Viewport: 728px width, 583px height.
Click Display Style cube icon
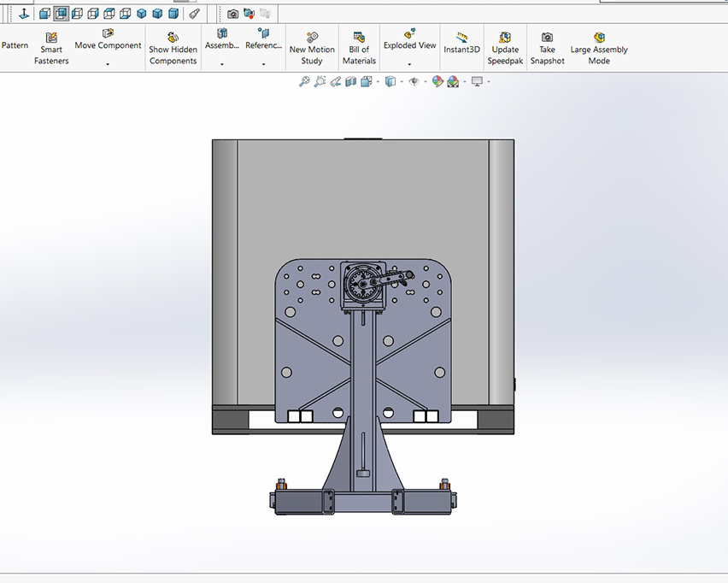390,82
